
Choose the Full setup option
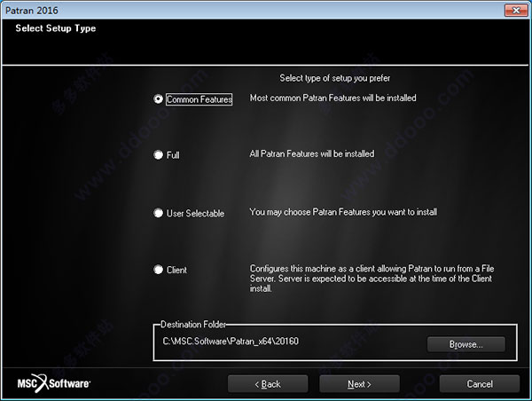click(x=158, y=155)
